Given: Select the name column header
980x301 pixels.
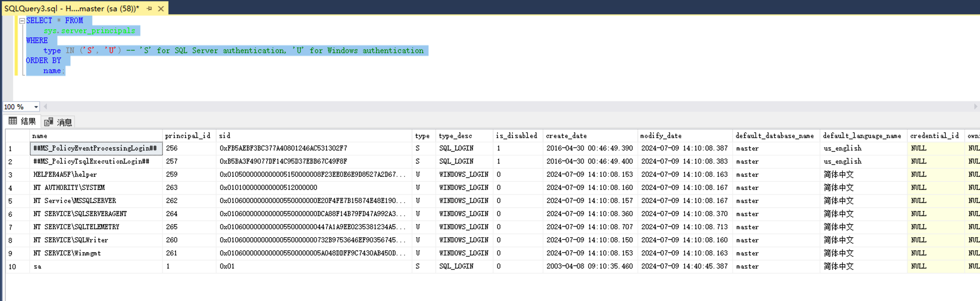Looking at the screenshot, I should tap(96, 136).
